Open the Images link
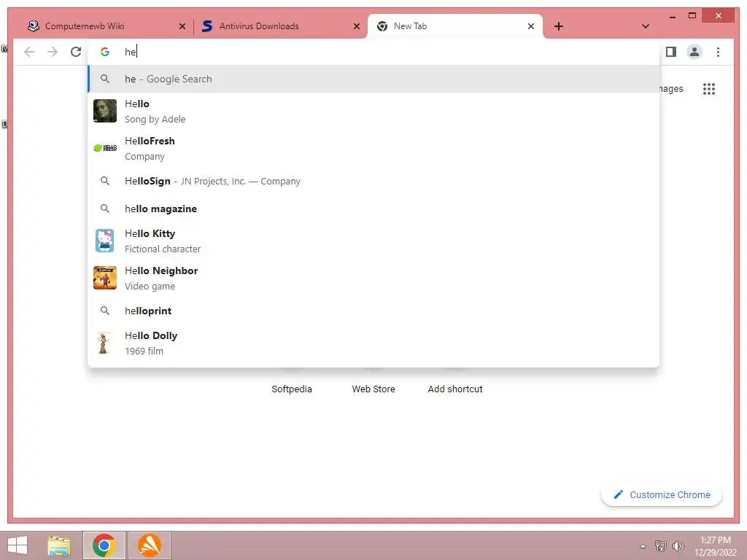The image size is (747, 560). click(671, 88)
